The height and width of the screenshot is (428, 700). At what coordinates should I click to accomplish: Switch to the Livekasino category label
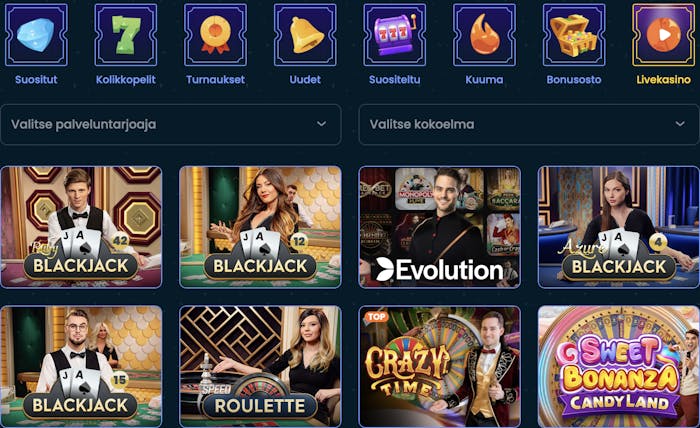pos(664,79)
